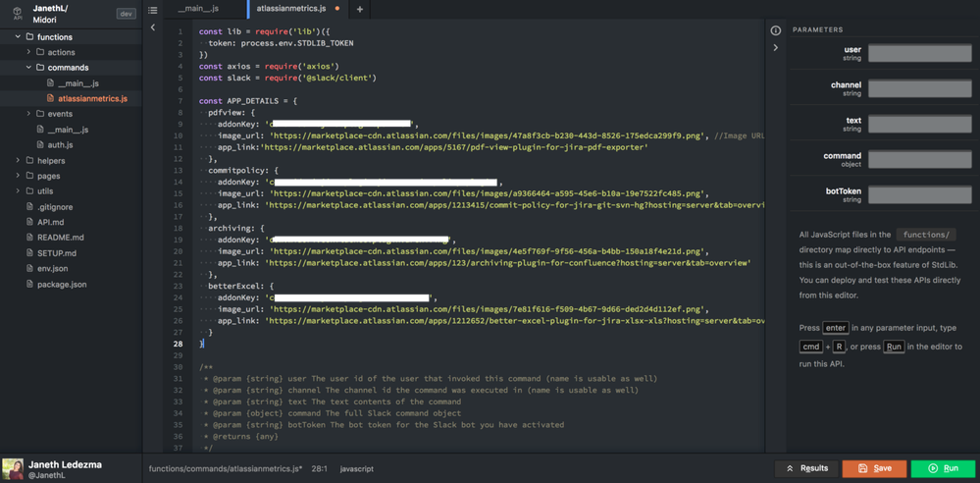The width and height of the screenshot is (980, 483).
Task: Click the file icon next to .gitignore
Action: click(29, 207)
